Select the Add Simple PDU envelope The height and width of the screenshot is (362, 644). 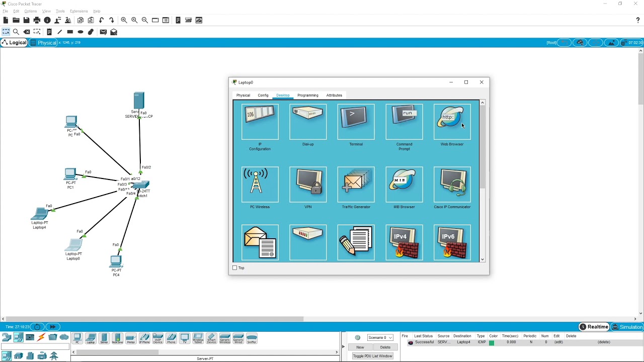click(103, 32)
